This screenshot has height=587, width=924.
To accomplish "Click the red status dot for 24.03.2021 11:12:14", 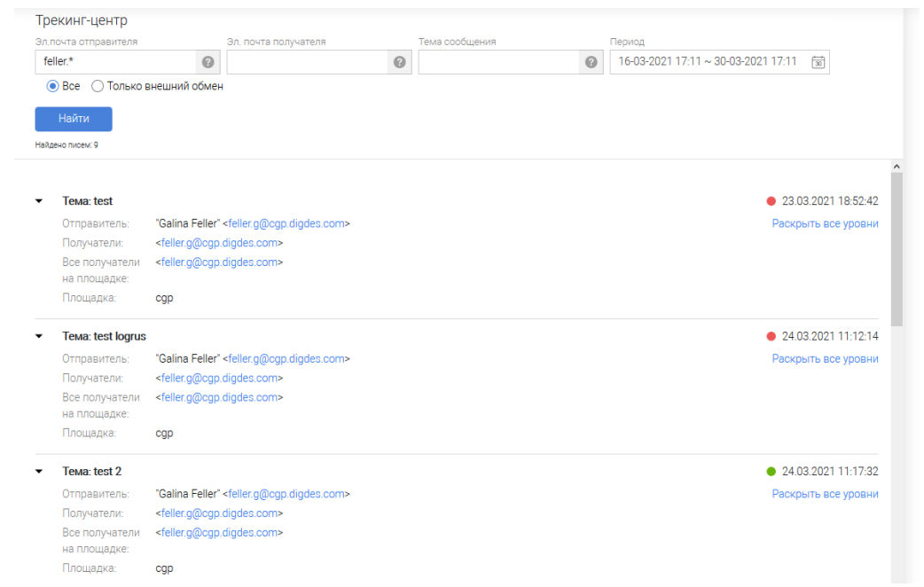I will click(x=771, y=337).
